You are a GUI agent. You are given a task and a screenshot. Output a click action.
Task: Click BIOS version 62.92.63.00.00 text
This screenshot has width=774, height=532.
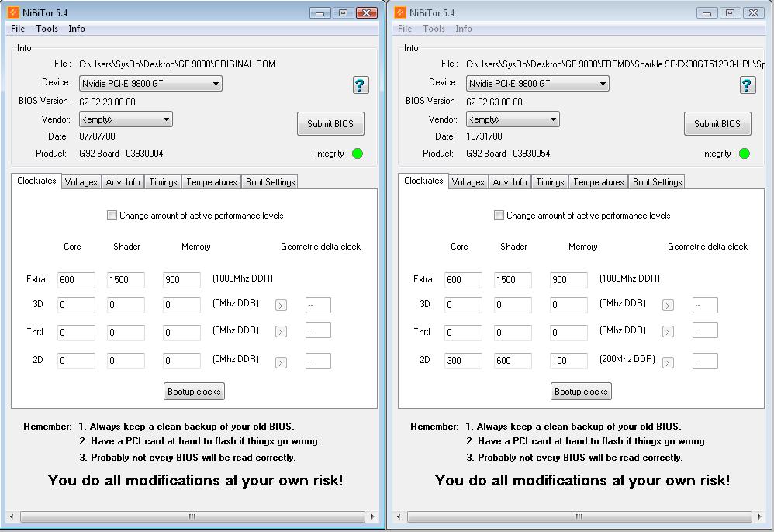coord(494,102)
